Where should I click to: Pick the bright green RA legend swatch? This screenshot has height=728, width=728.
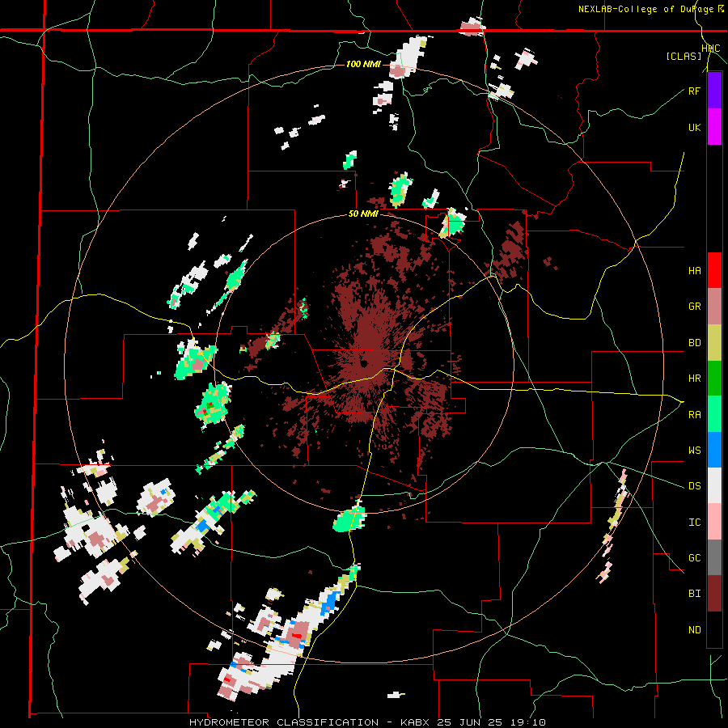pyautogui.click(x=714, y=414)
